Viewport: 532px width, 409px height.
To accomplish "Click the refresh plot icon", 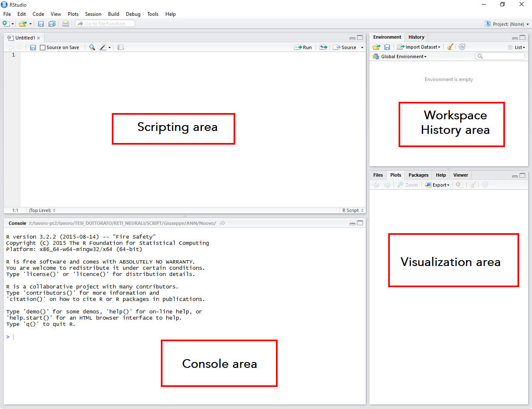I will [x=485, y=185].
